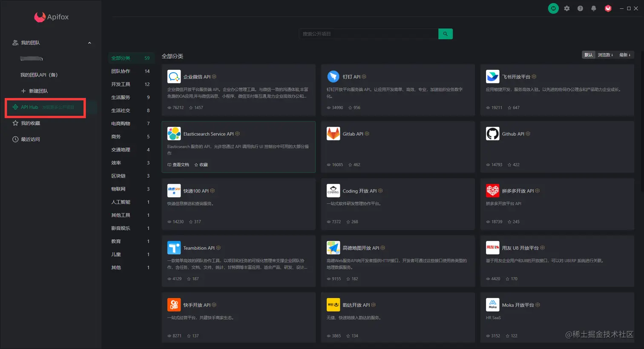Click the 快手开放 API logo

tap(174, 305)
